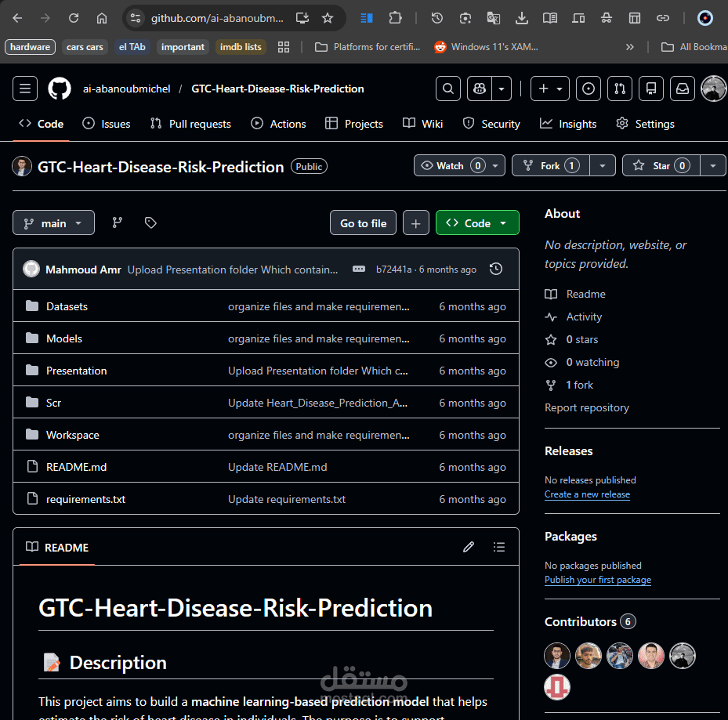Viewport: 728px width, 720px height.
Task: Open Copilot dropdown arrow in header
Action: (502, 89)
